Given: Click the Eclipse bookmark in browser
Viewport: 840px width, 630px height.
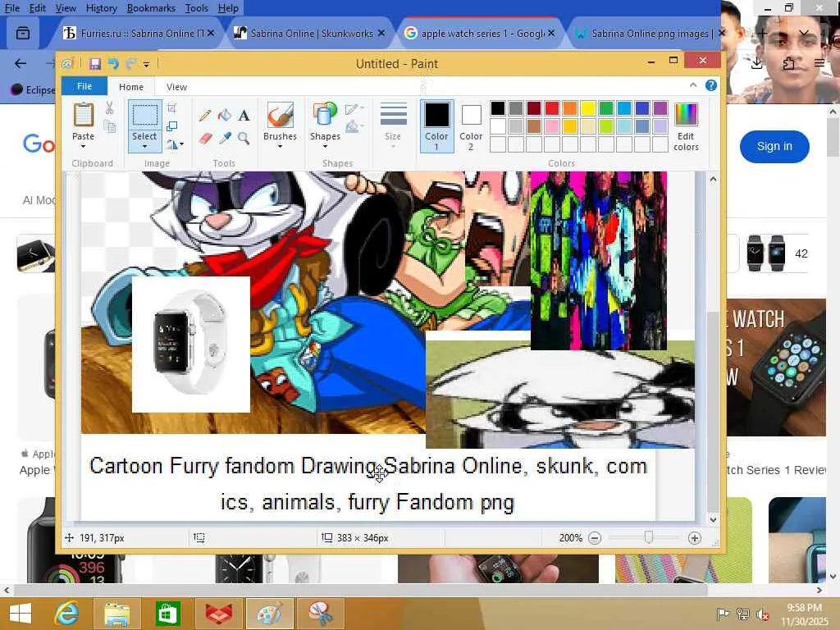Looking at the screenshot, I should tap(33, 89).
